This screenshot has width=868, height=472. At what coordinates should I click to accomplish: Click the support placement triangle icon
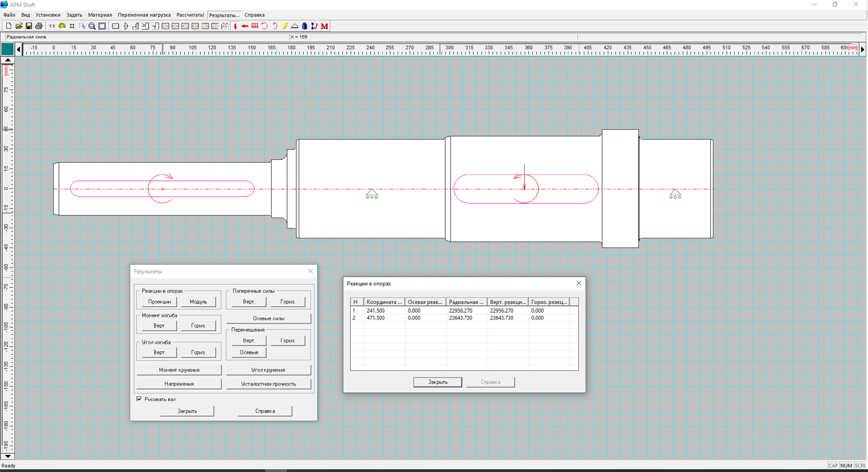pyautogui.click(x=294, y=26)
